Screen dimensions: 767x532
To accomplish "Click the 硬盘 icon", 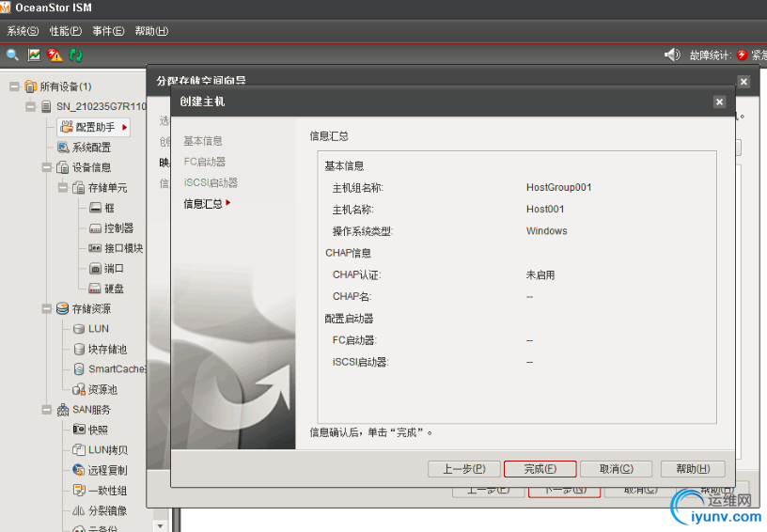I will (x=95, y=289).
